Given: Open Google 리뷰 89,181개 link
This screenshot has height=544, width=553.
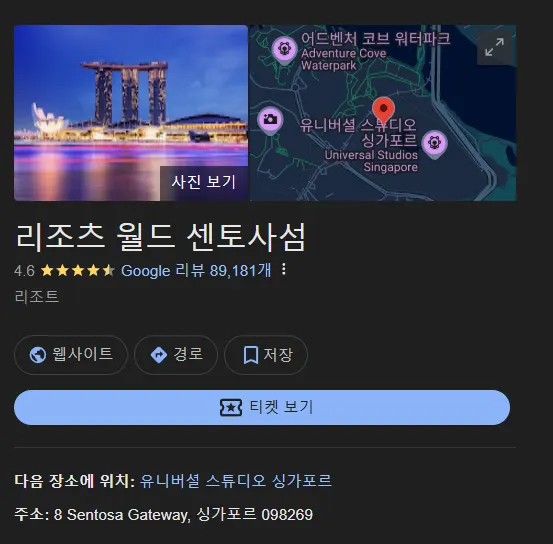Looking at the screenshot, I should 196,271.
